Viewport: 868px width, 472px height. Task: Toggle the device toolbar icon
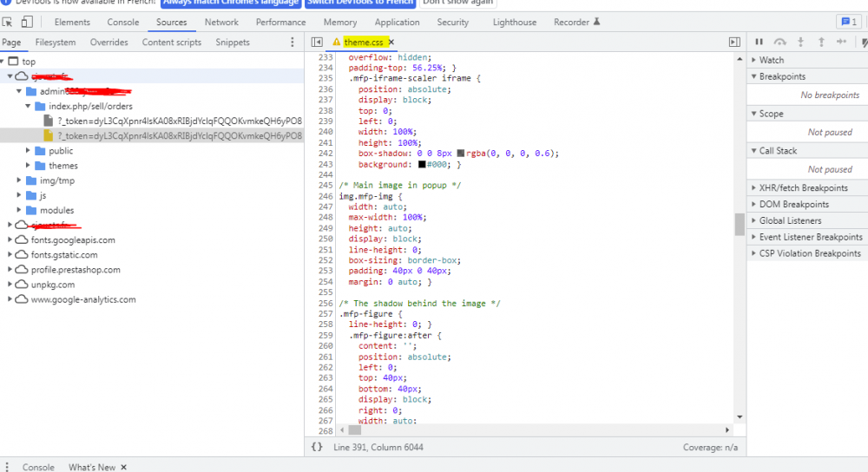point(27,23)
